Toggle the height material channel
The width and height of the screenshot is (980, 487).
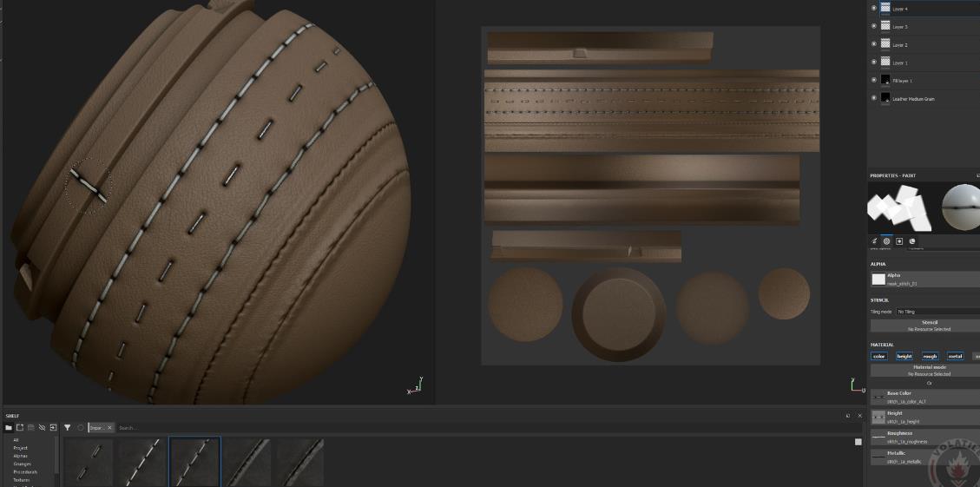pyautogui.click(x=904, y=356)
